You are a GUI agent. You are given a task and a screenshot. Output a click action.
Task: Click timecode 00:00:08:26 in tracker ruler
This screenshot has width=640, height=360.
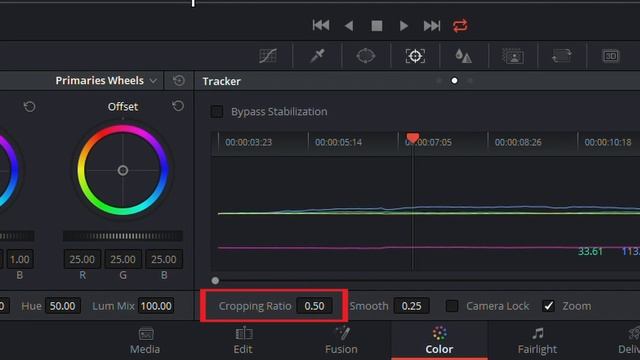[518, 142]
